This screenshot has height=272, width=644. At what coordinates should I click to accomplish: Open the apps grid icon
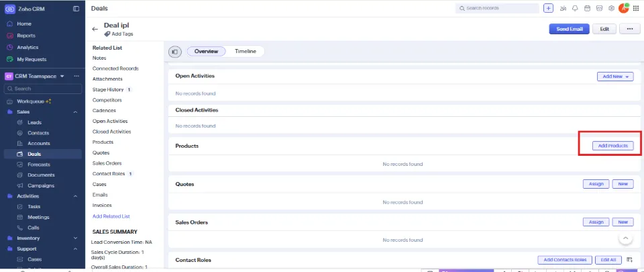pyautogui.click(x=636, y=8)
